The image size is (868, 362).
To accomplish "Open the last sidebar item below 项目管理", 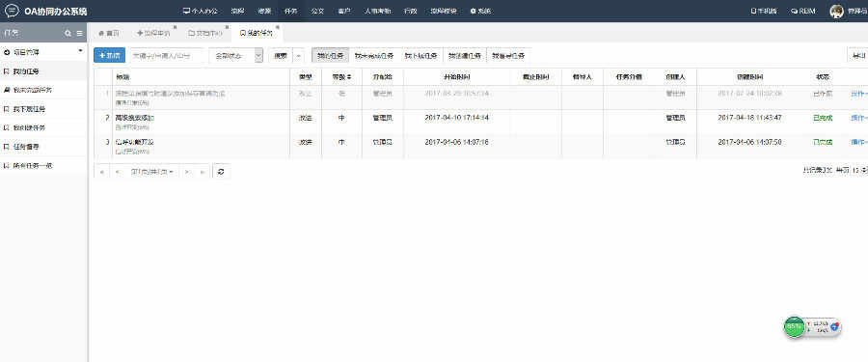I will [x=43, y=166].
